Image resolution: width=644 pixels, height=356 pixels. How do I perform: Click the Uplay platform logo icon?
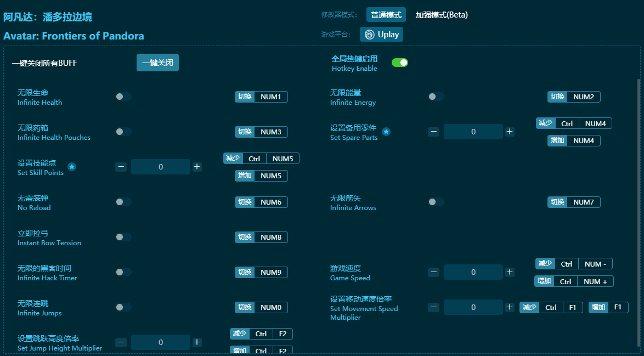[x=369, y=35]
